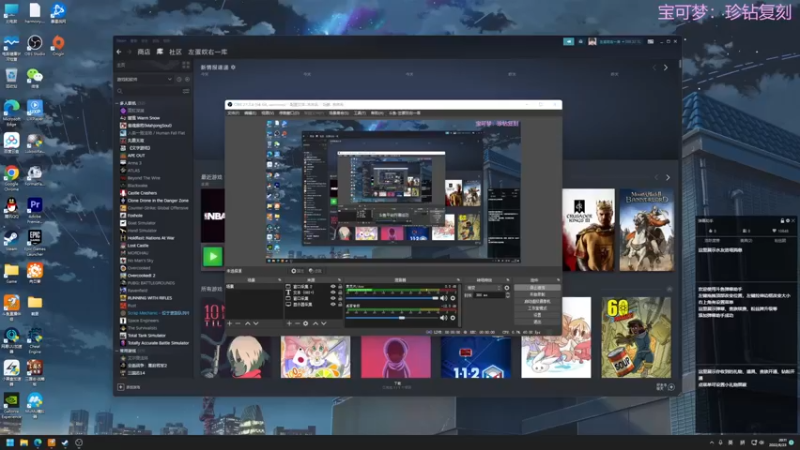Move selected source down in OBS
The image size is (800, 450).
pyautogui.click(x=323, y=323)
